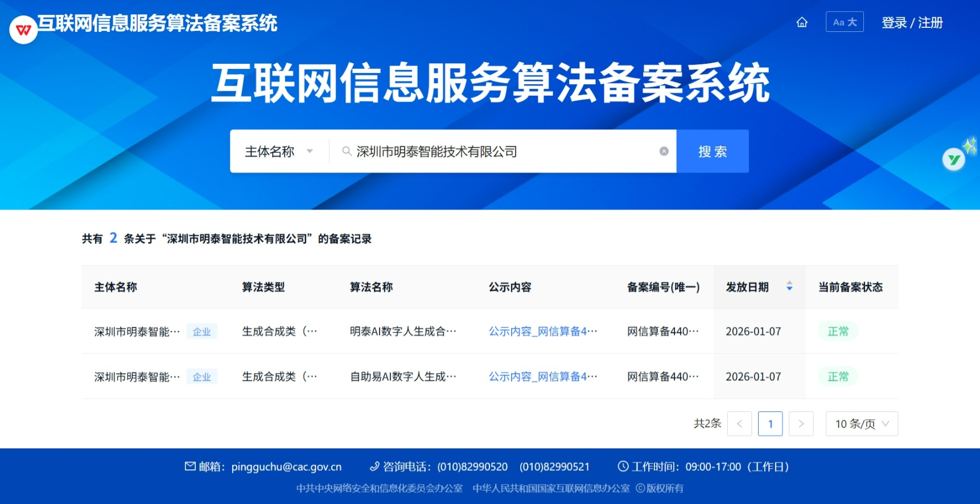Clear the search box with the X icon
Image resolution: width=980 pixels, height=504 pixels.
[664, 151]
